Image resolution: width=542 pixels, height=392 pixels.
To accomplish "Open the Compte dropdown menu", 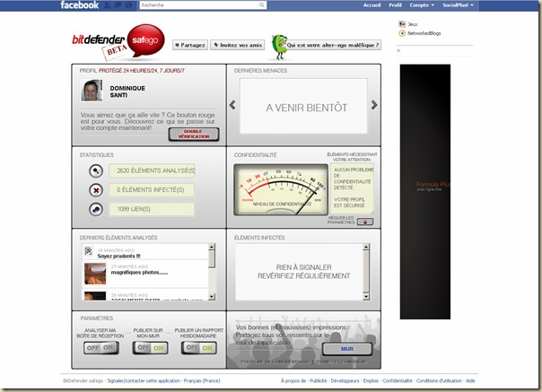I will [x=422, y=5].
